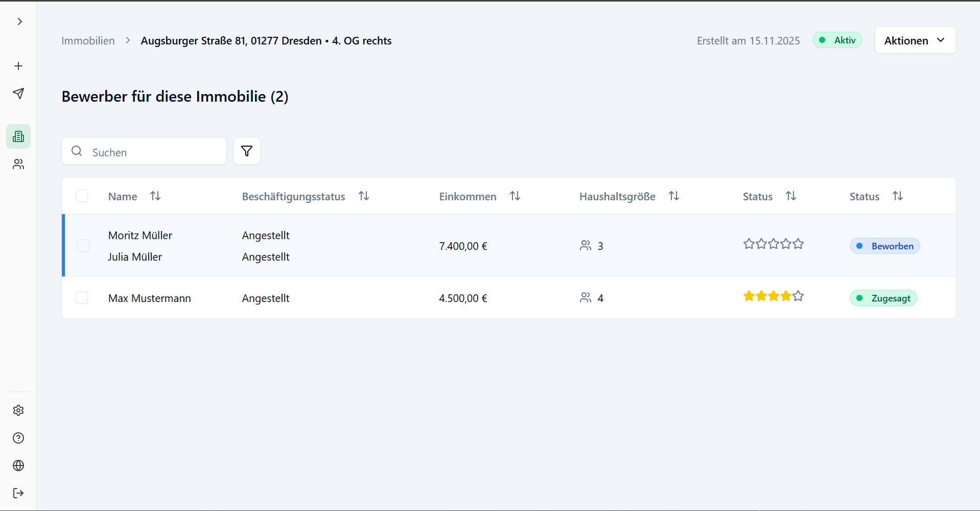Click the Aktiv status badge

click(837, 40)
